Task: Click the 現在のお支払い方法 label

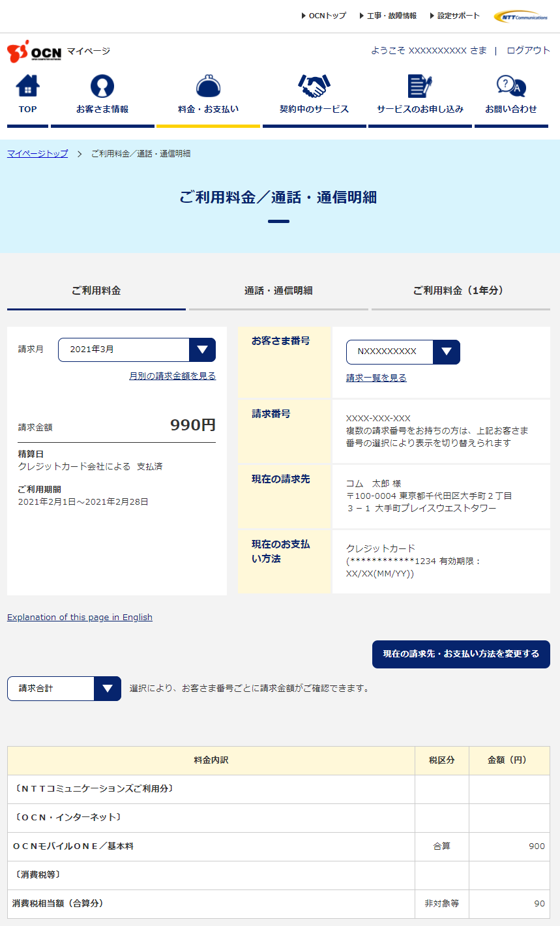Action: point(281,551)
